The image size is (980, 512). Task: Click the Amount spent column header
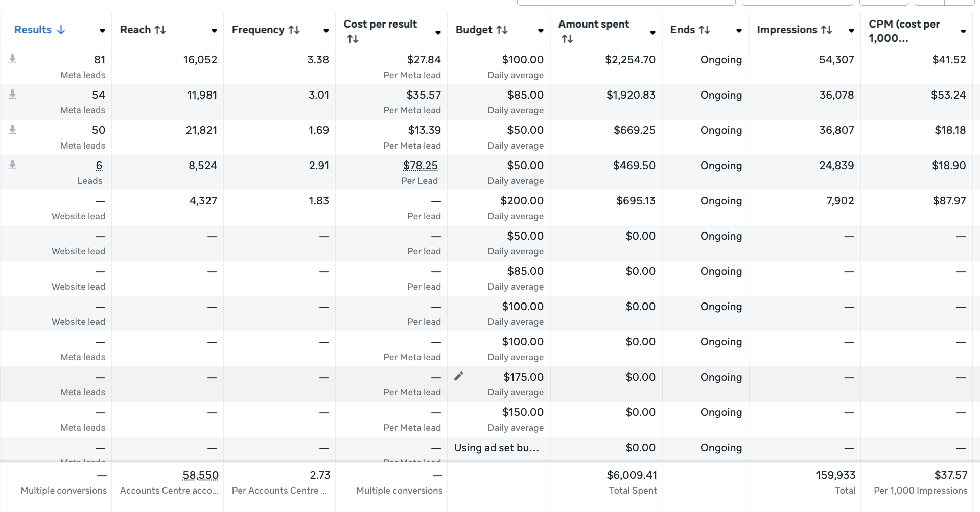point(594,24)
